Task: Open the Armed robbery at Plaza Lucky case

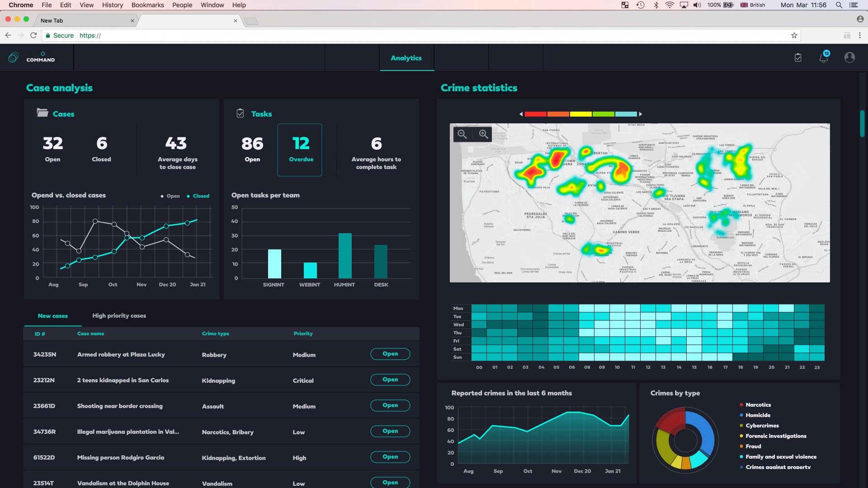Action: [x=390, y=354]
